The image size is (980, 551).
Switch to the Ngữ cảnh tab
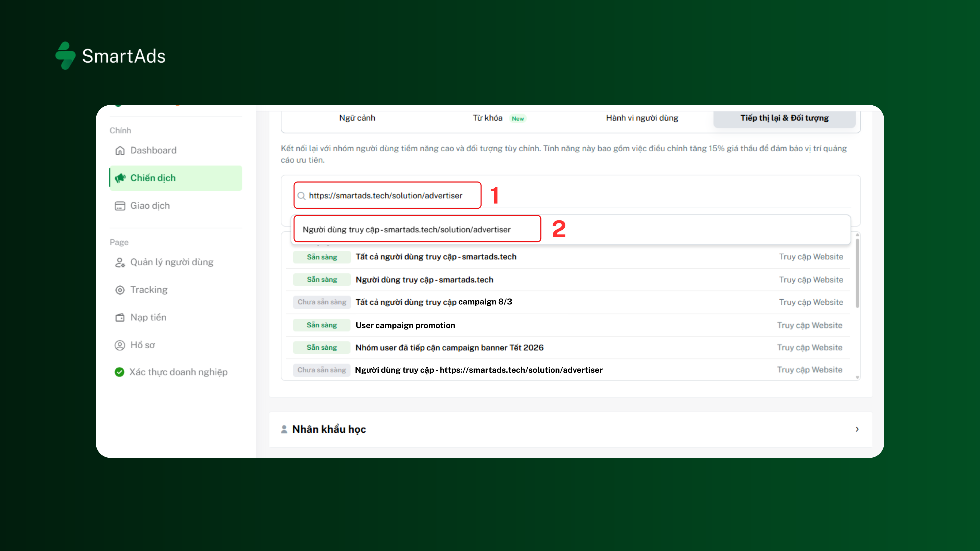[357, 118]
